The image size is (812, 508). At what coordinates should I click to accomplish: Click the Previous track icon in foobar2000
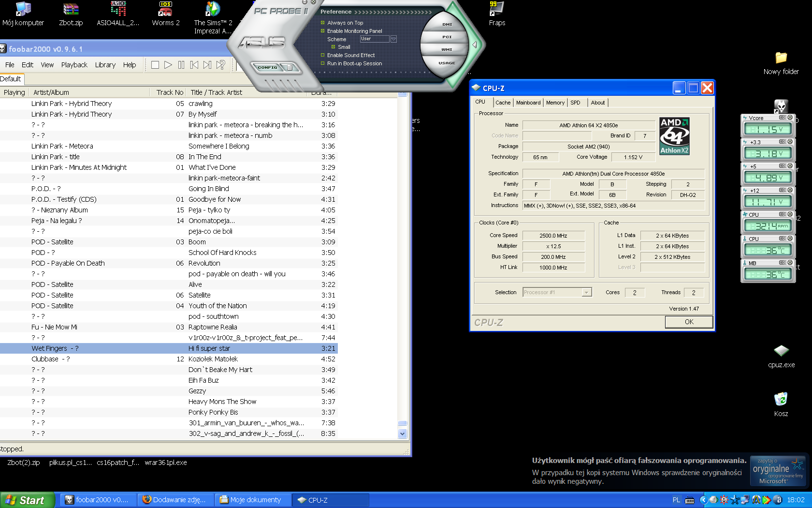pyautogui.click(x=194, y=65)
